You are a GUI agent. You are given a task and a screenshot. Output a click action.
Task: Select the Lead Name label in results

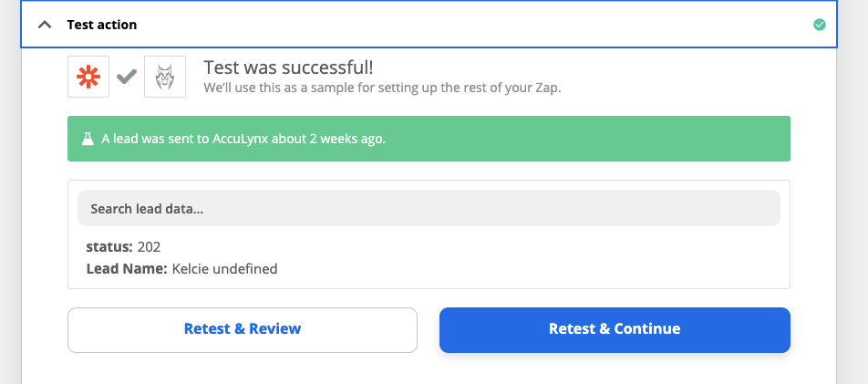tap(127, 269)
